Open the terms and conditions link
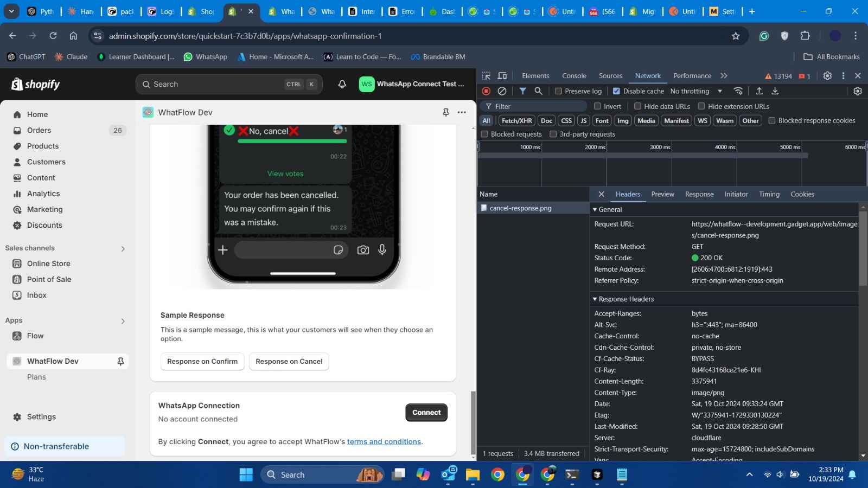The height and width of the screenshot is (488, 868). coord(384,441)
